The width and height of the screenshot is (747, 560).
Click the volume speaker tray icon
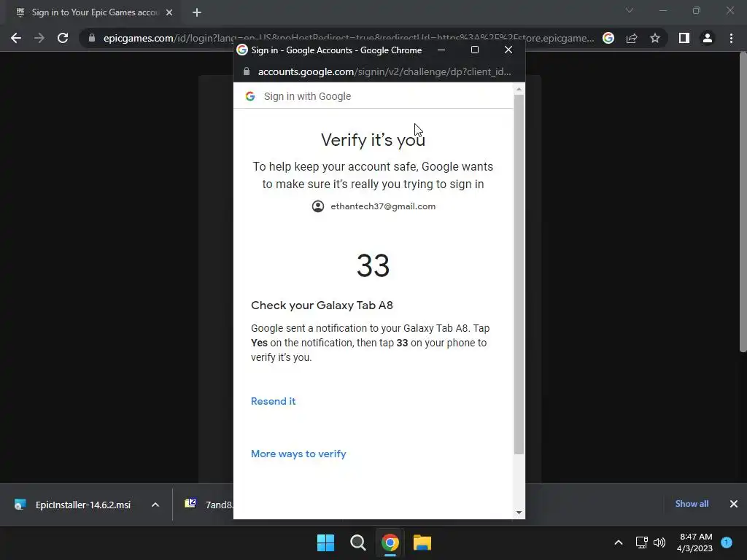(x=659, y=542)
